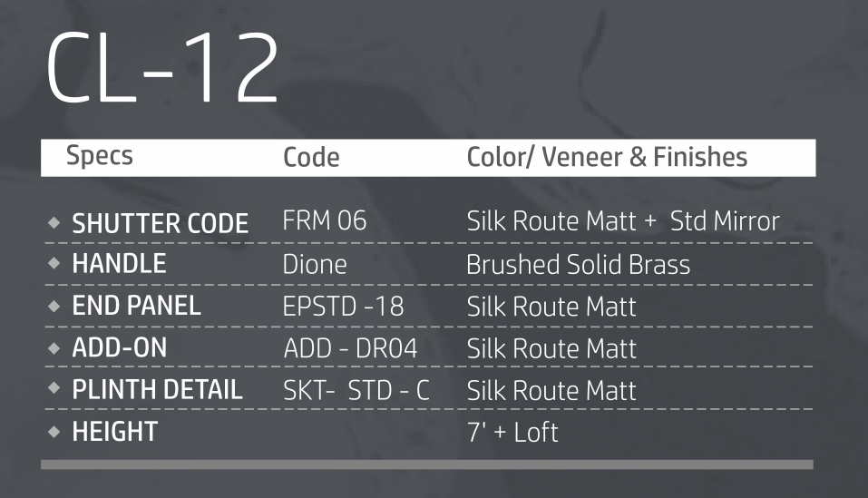Select the diamond bullet next to END PANEL
Image resolution: width=868 pixels, height=498 pixels.
pyautogui.click(x=56, y=306)
